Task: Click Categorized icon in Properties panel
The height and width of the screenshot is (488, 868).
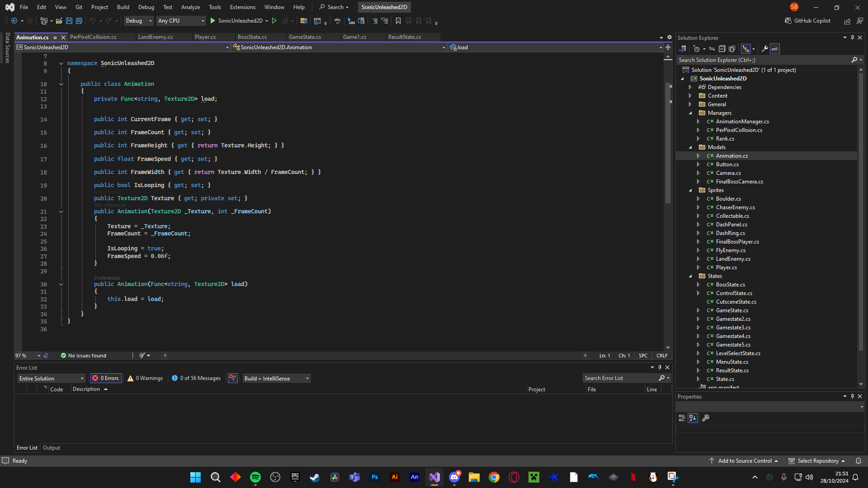Action: pos(682,418)
